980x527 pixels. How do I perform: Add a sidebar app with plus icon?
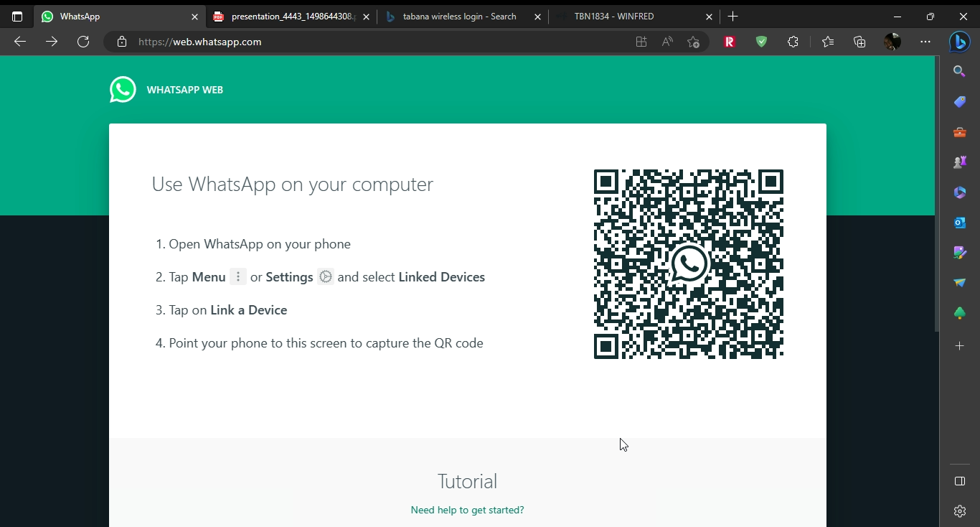coord(960,346)
